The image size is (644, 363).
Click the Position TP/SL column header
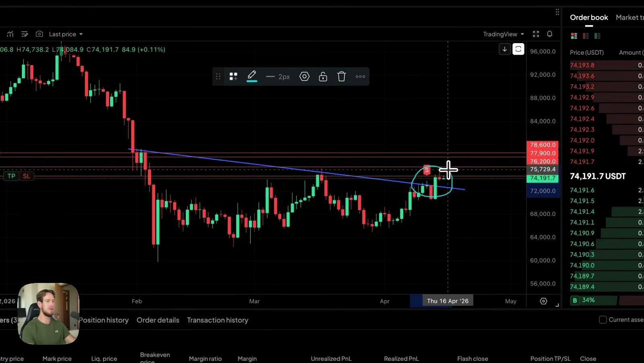click(x=550, y=359)
